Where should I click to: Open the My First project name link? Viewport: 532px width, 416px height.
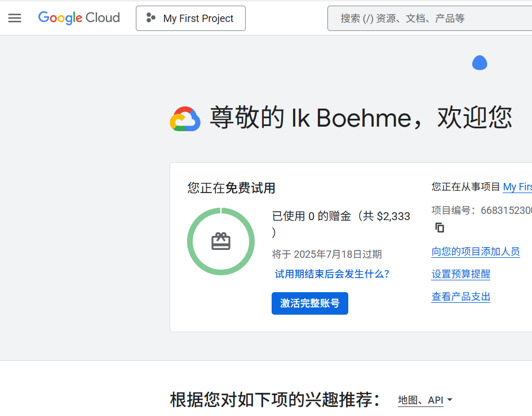[517, 187]
